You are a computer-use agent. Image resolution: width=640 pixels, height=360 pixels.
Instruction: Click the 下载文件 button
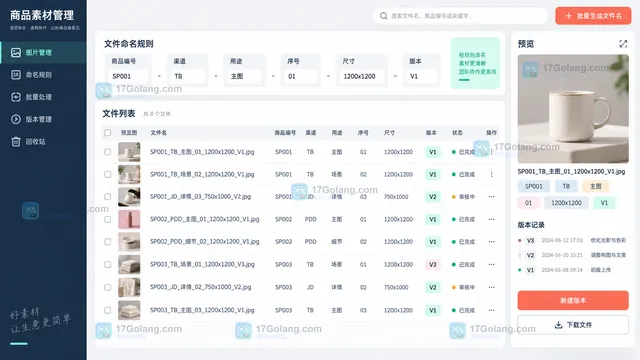click(573, 325)
